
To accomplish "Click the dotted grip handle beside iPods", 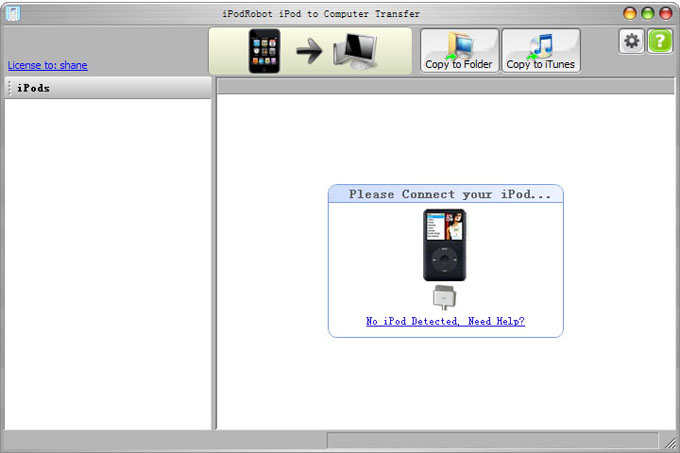I will point(10,88).
